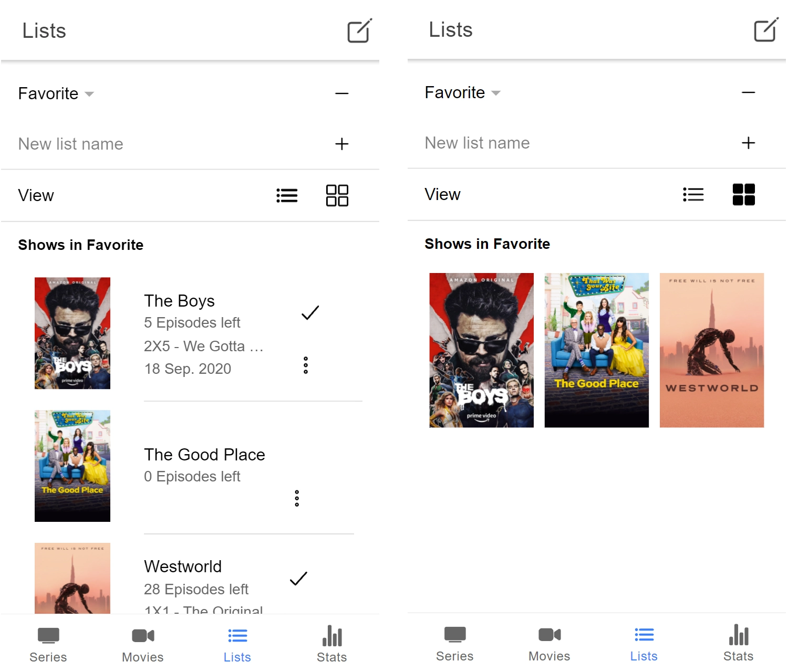This screenshot has width=788, height=672.
Task: Open Series tab in left panel
Action: [x=48, y=645]
